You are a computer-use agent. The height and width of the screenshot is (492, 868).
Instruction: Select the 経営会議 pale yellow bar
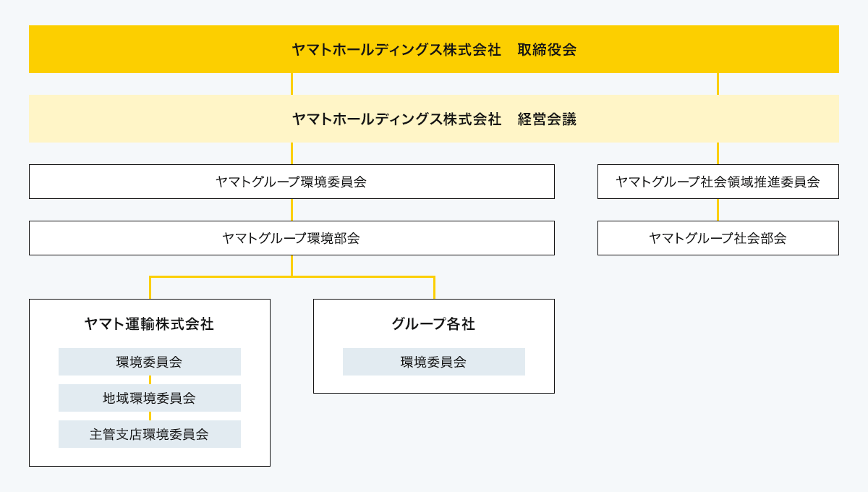434,119
